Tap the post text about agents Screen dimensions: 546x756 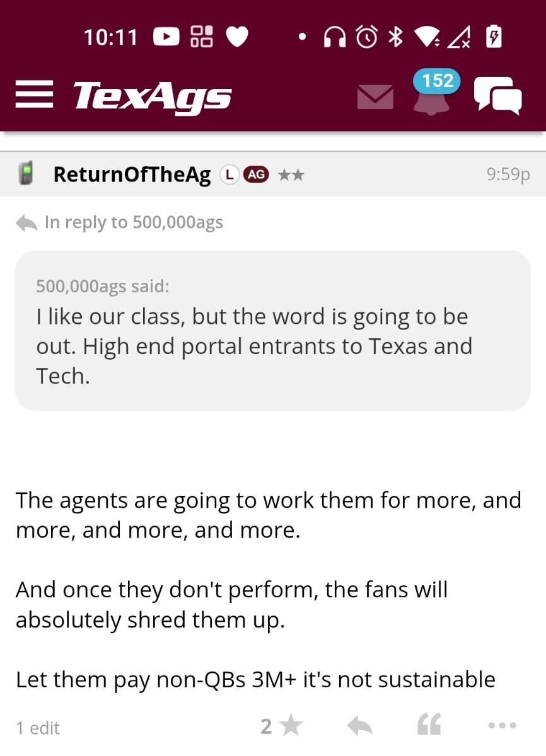tap(269, 515)
